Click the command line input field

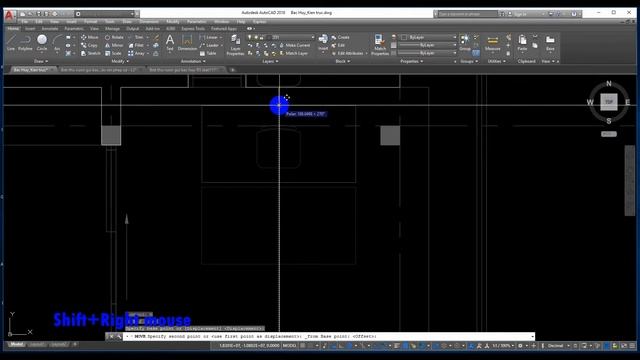(329, 336)
